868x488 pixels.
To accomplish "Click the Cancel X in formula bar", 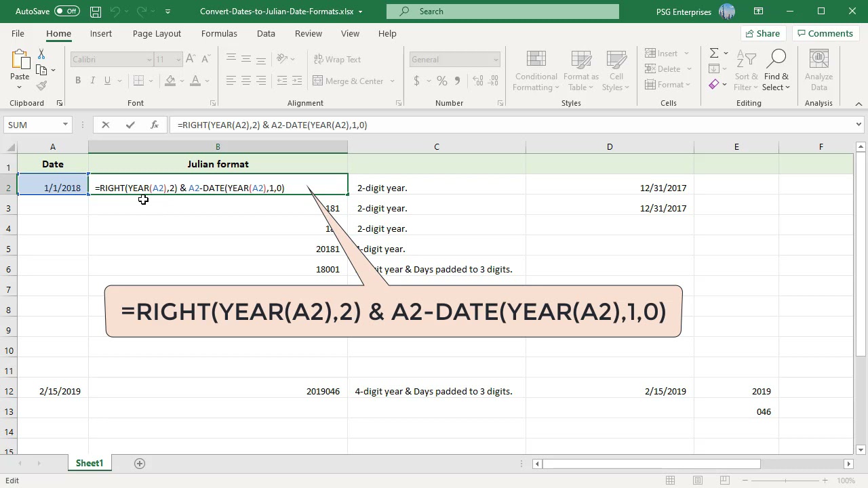I will coord(106,125).
